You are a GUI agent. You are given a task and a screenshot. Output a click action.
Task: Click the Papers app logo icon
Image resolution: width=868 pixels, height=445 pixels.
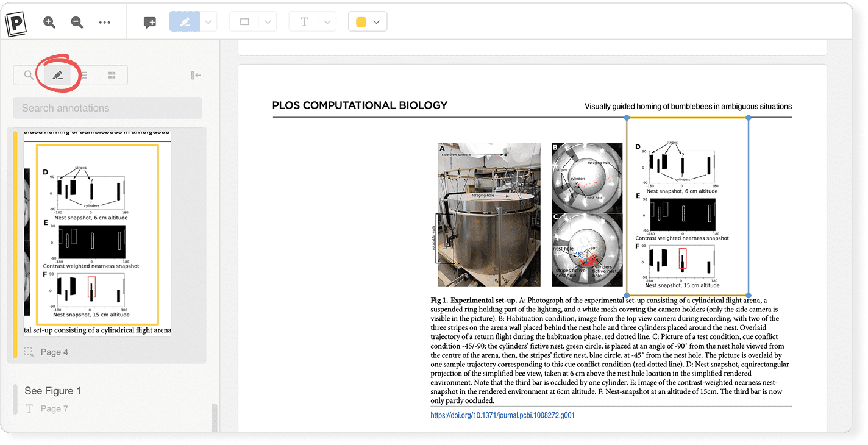(x=15, y=23)
